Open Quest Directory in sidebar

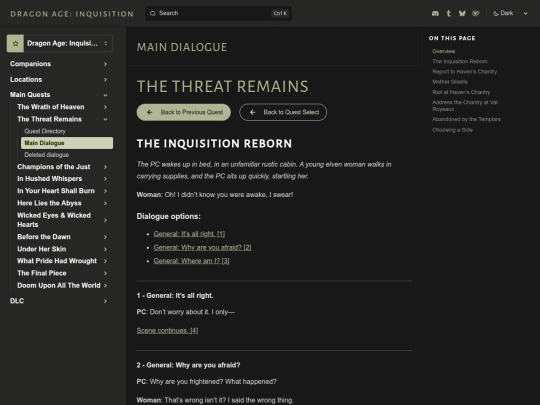pos(45,131)
